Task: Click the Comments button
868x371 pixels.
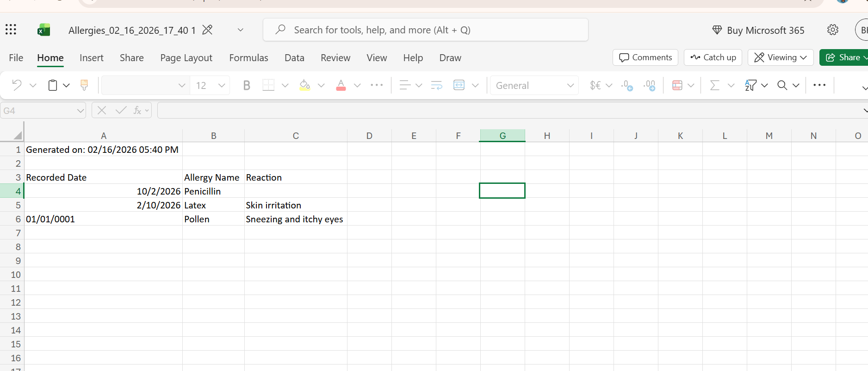Action: (645, 57)
